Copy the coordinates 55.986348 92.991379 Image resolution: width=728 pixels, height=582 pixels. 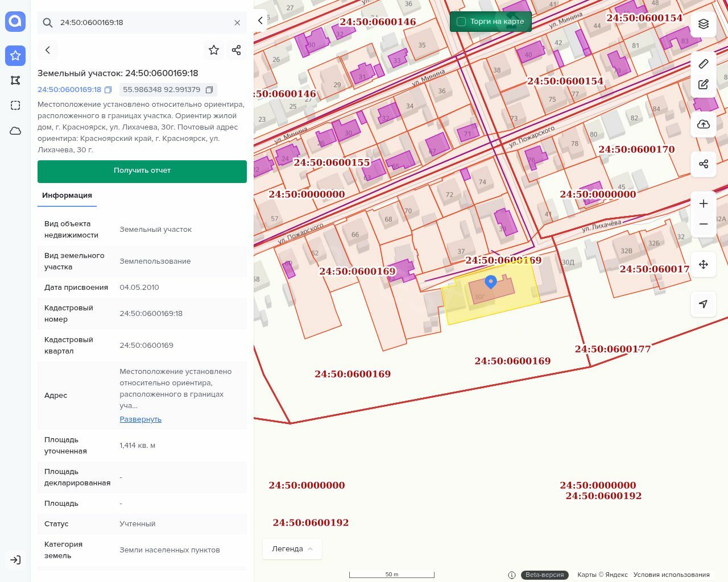click(x=209, y=90)
